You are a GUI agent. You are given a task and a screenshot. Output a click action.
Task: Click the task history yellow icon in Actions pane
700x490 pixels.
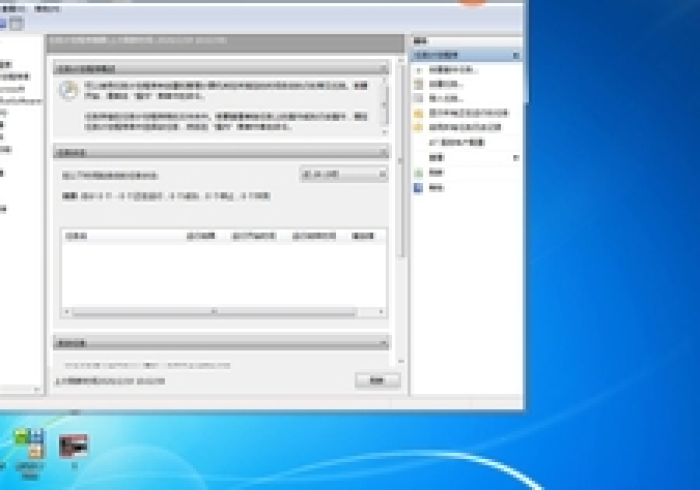[418, 128]
